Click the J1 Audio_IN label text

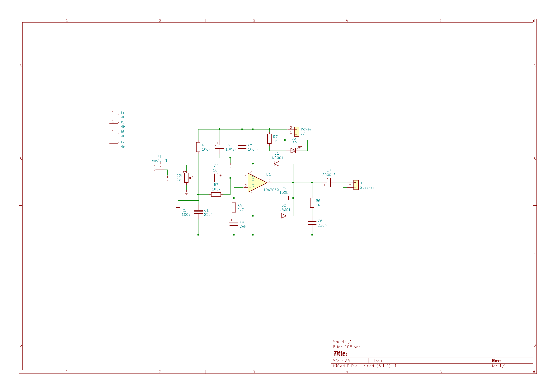click(x=159, y=161)
